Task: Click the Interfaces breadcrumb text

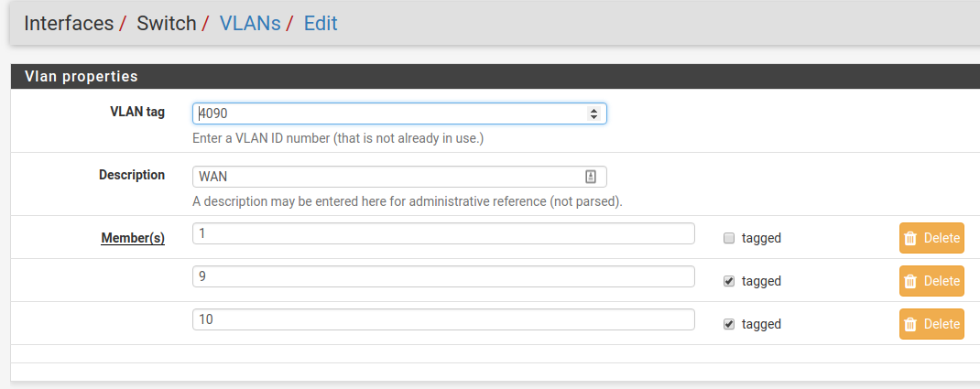Action: tap(69, 23)
